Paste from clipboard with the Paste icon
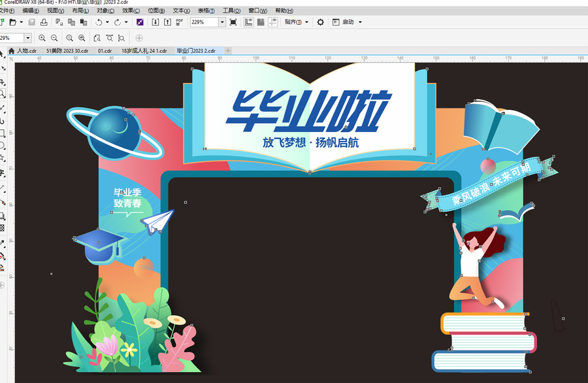This screenshot has width=588, height=383. (84, 22)
